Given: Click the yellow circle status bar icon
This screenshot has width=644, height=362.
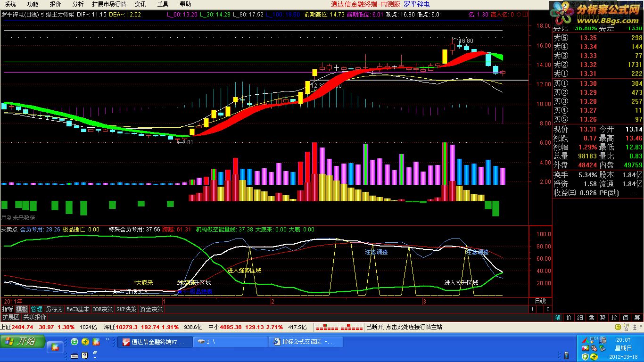Looking at the screenshot, I should [x=619, y=327].
